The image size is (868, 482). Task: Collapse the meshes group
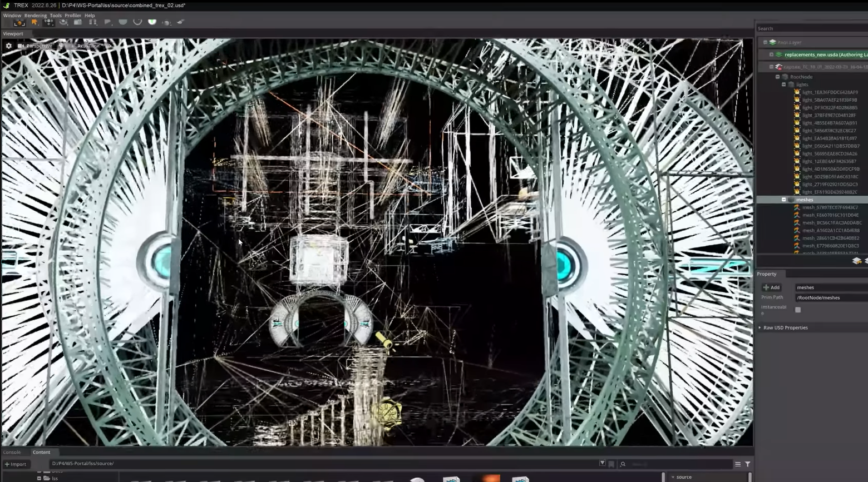783,200
